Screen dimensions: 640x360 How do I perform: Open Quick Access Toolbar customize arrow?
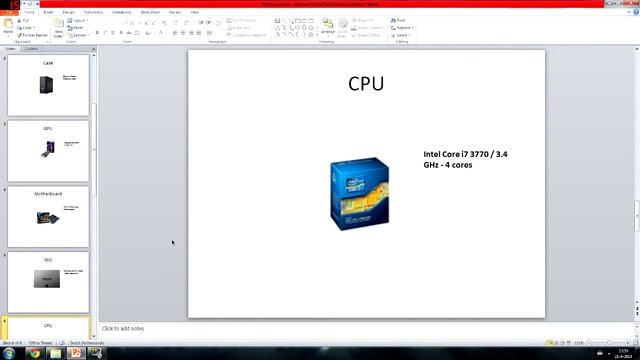pyautogui.click(x=38, y=4)
